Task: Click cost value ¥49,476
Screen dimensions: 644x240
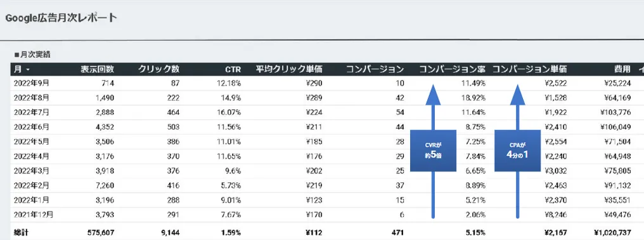Action: click(x=618, y=214)
